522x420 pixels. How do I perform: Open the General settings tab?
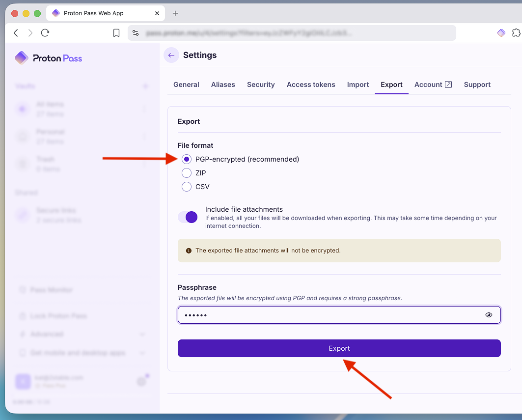[186, 84]
